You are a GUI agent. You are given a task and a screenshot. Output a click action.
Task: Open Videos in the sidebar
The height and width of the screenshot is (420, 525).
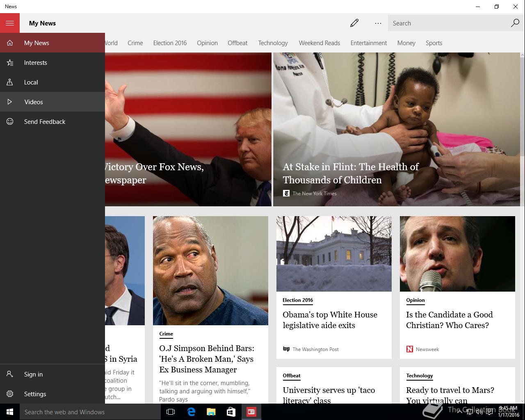[x=52, y=102]
